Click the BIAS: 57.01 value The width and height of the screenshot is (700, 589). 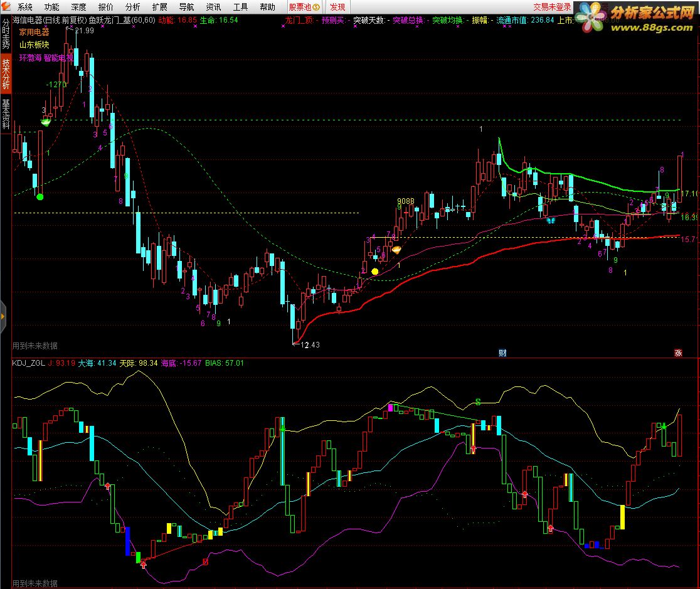[x=225, y=363]
